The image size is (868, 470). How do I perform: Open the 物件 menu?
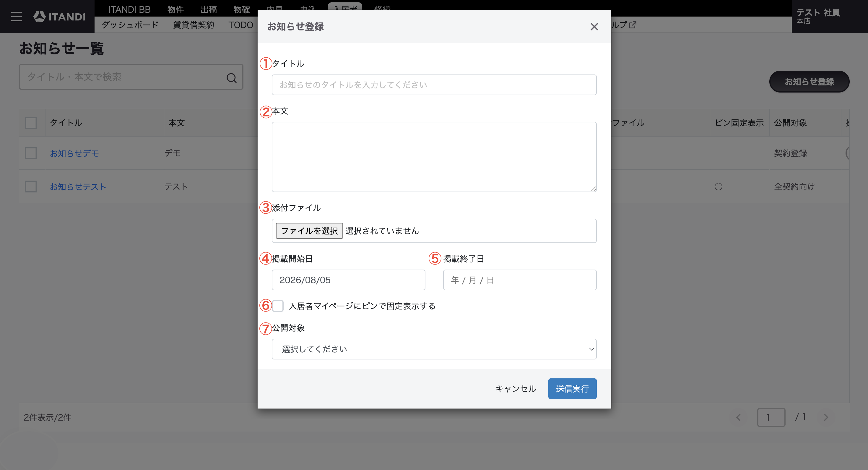175,9
